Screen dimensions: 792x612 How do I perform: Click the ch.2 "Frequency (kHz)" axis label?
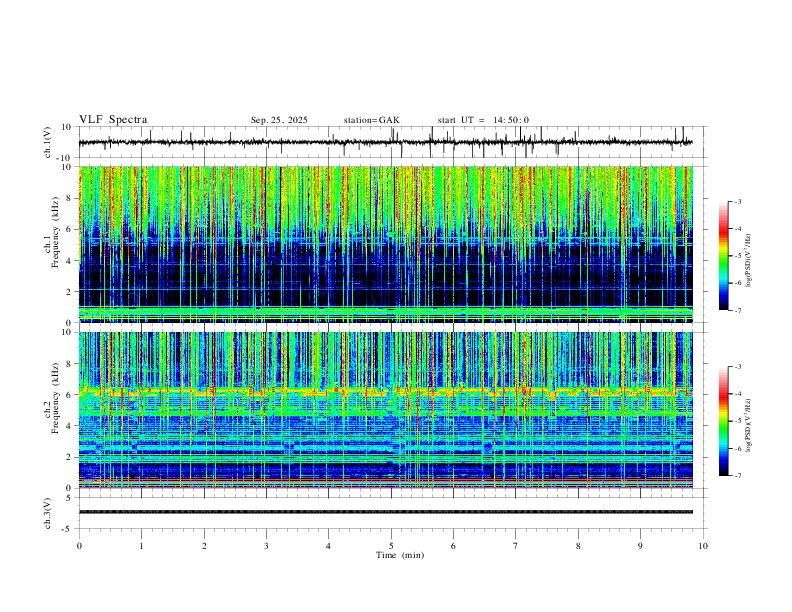click(x=56, y=398)
